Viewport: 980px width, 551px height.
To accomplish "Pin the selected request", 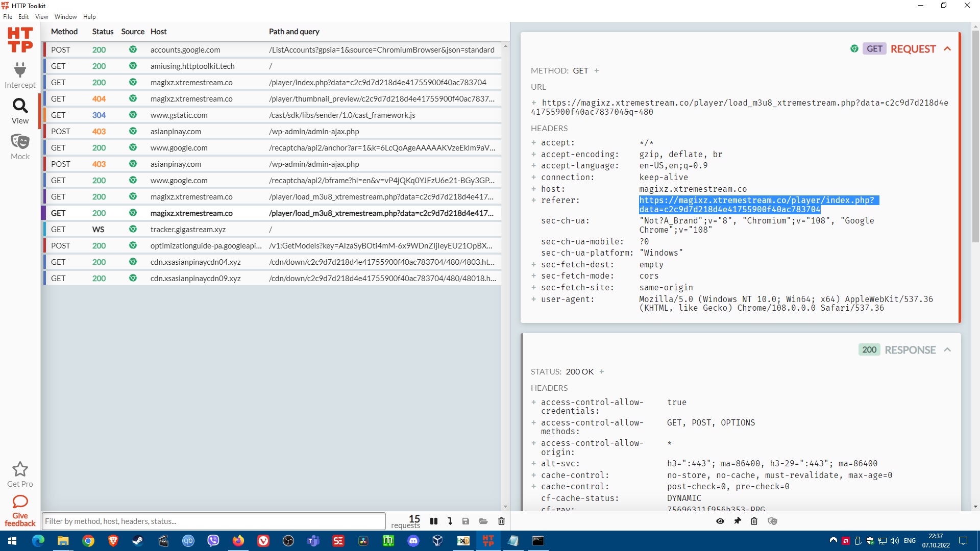I will pyautogui.click(x=737, y=521).
